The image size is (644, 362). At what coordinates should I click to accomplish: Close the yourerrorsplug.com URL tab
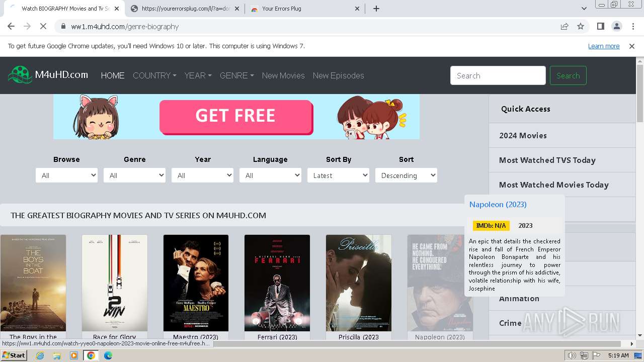coord(237,9)
